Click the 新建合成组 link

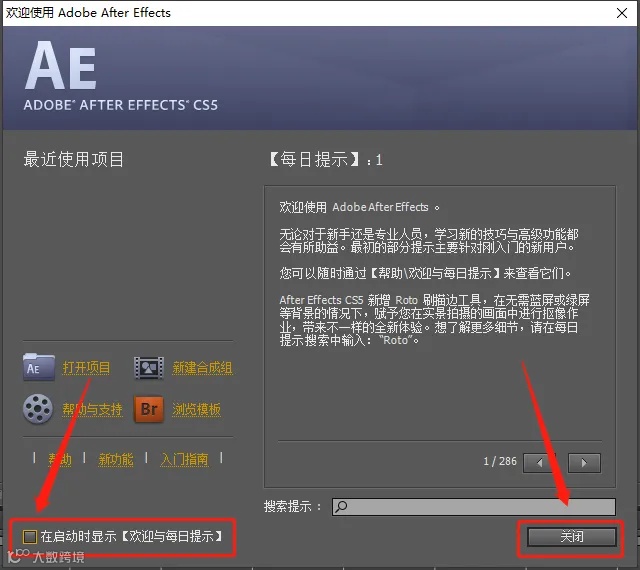(x=202, y=367)
